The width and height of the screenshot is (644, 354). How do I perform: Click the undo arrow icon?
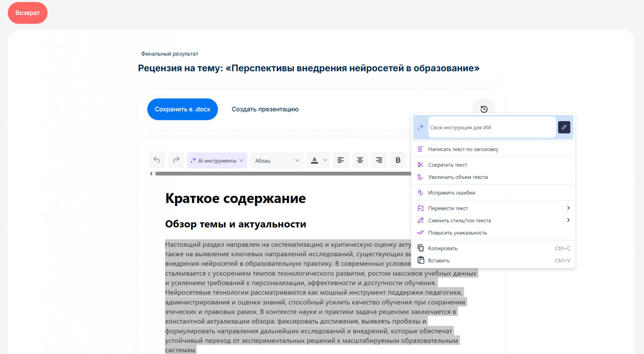[x=157, y=160]
